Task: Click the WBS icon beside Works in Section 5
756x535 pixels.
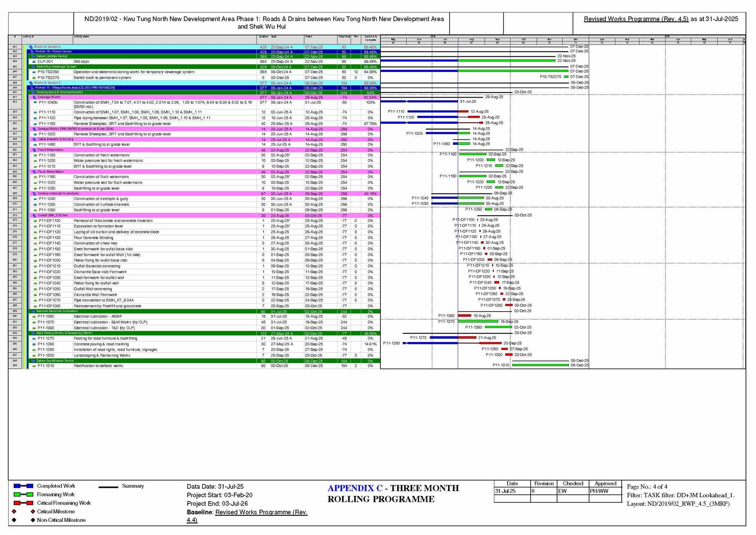Action: click(31, 83)
